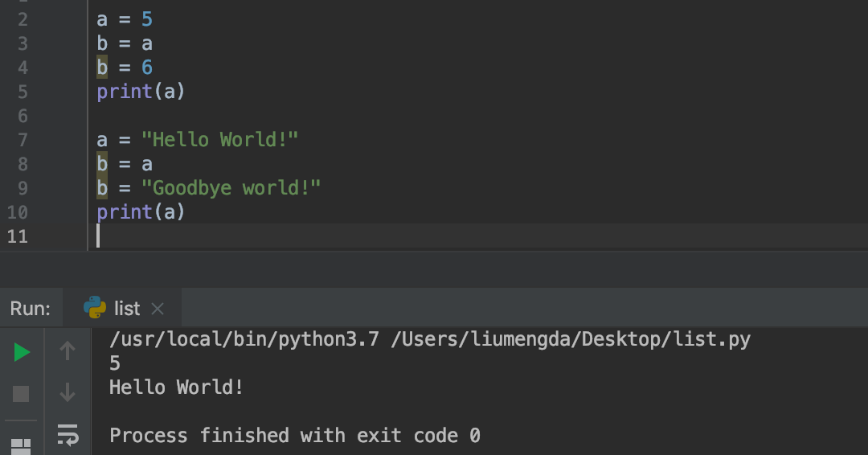Click the output line showing 5
Viewport: 868px width, 455px height.
115,363
